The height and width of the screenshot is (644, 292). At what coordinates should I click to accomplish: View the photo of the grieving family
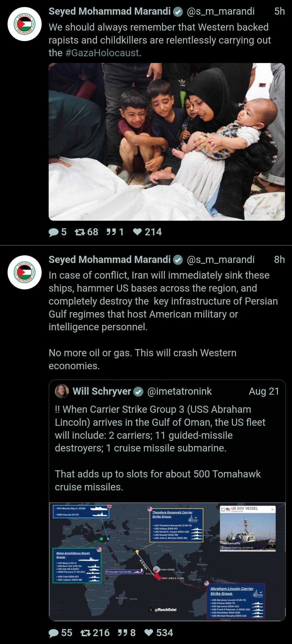coord(167,142)
